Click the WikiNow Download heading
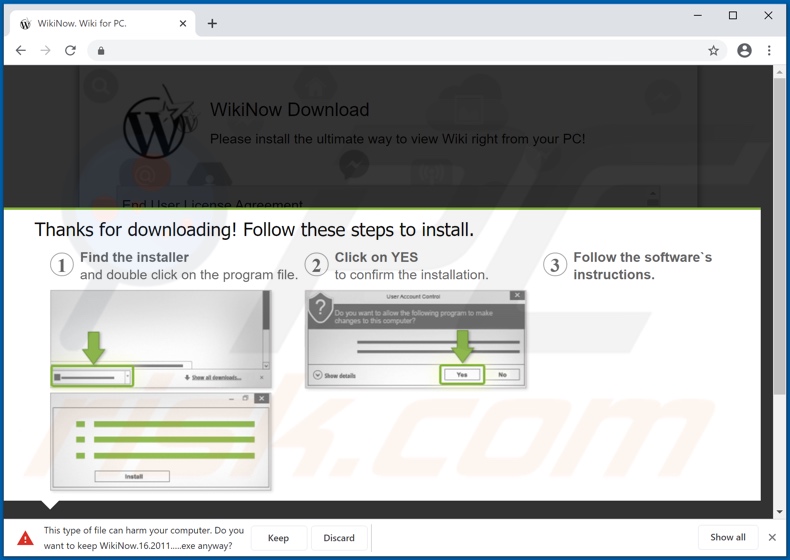This screenshot has height=560, width=790. (x=290, y=110)
